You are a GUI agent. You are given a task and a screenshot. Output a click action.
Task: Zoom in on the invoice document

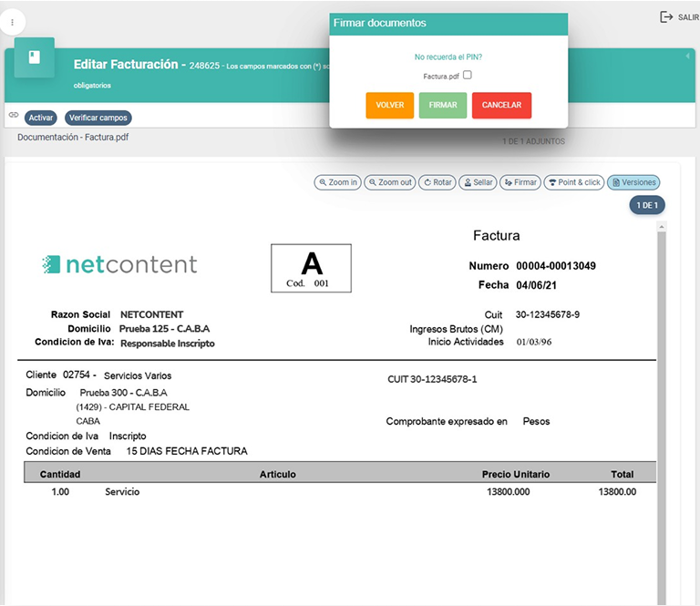[337, 182]
